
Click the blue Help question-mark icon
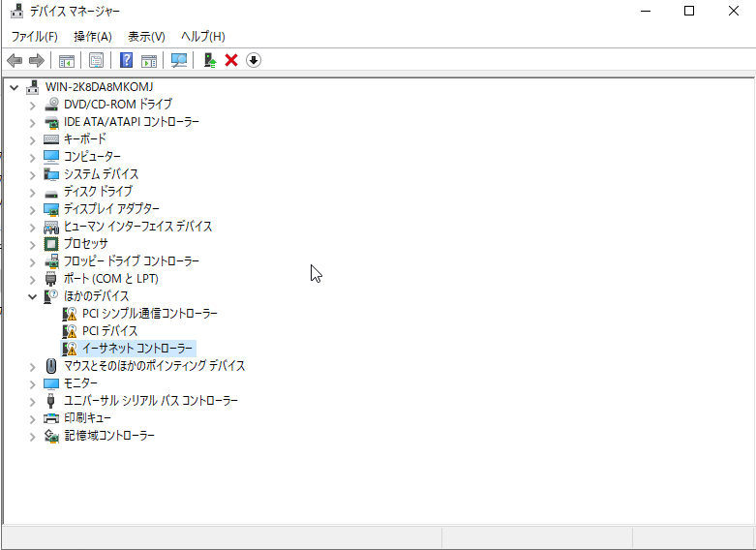[x=126, y=60]
